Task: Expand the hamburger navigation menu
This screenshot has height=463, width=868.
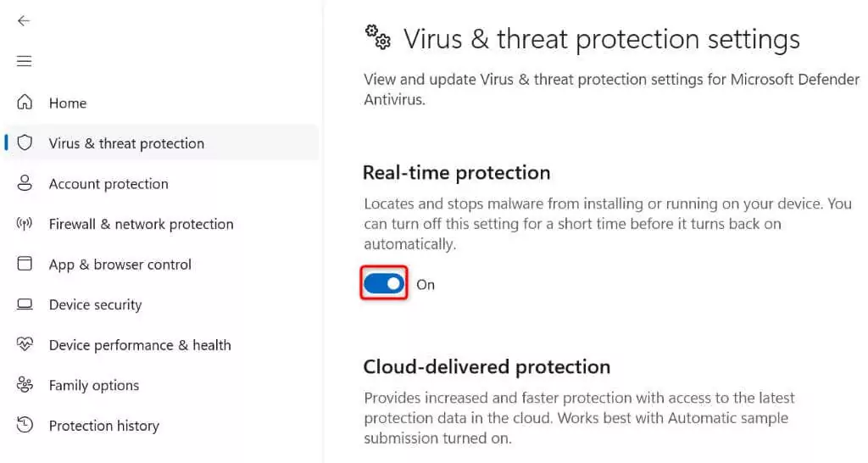Action: click(x=24, y=61)
